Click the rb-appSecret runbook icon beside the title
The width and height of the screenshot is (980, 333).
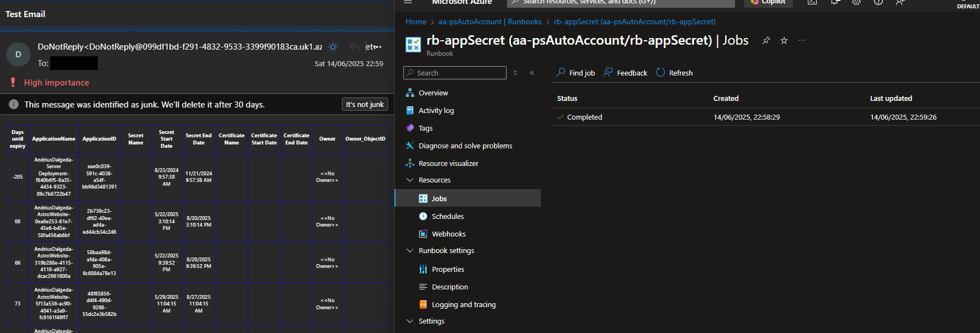(413, 45)
